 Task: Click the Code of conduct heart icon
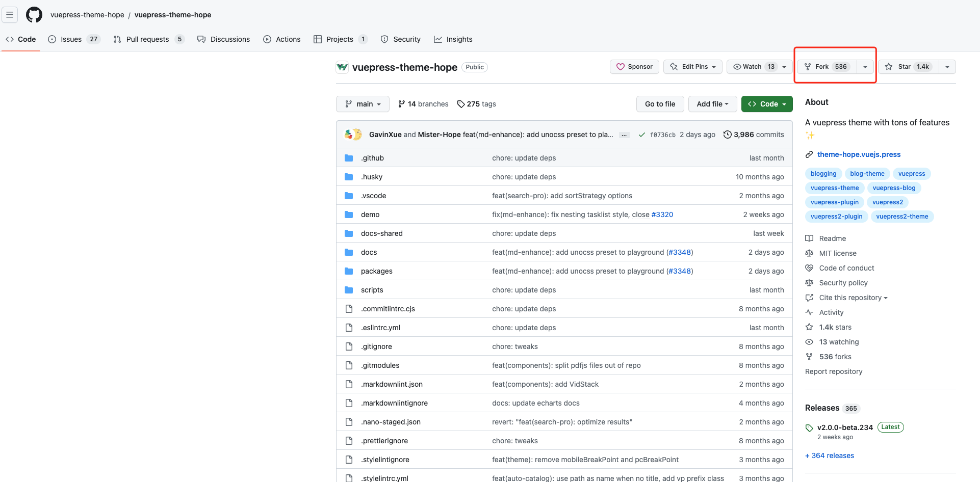click(x=809, y=268)
